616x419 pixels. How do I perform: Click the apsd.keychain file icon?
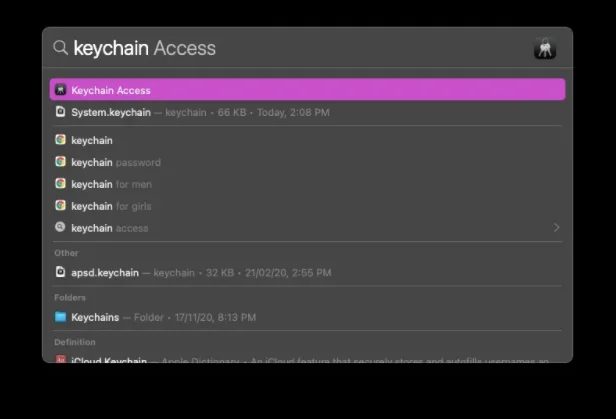61,272
